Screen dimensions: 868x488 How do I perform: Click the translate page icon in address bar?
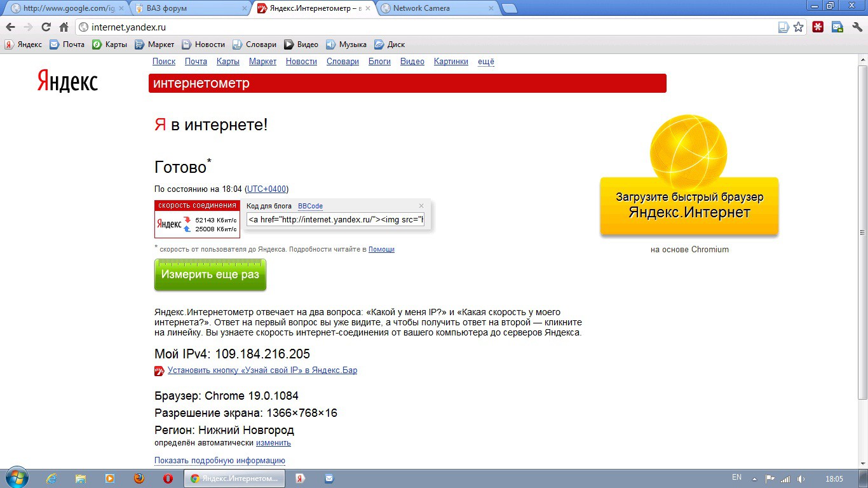click(783, 27)
